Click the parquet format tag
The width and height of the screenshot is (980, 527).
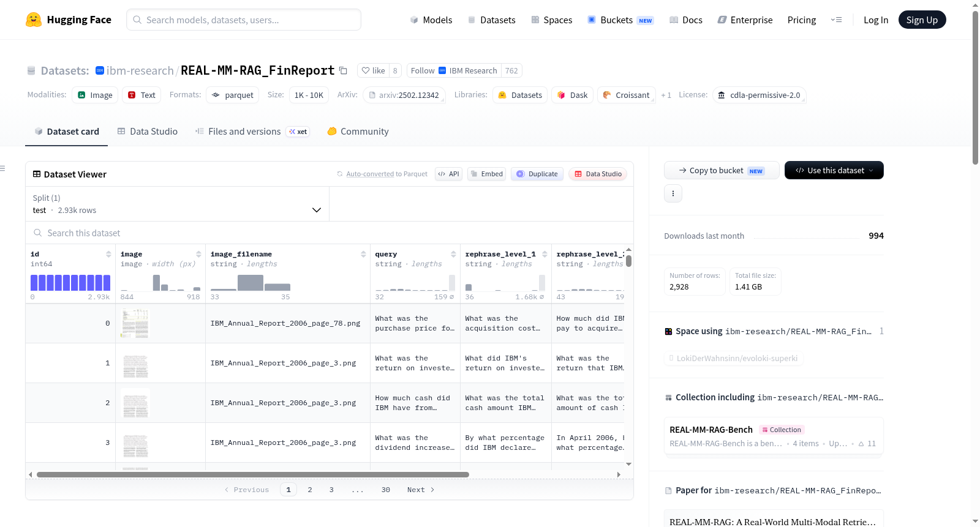(232, 95)
